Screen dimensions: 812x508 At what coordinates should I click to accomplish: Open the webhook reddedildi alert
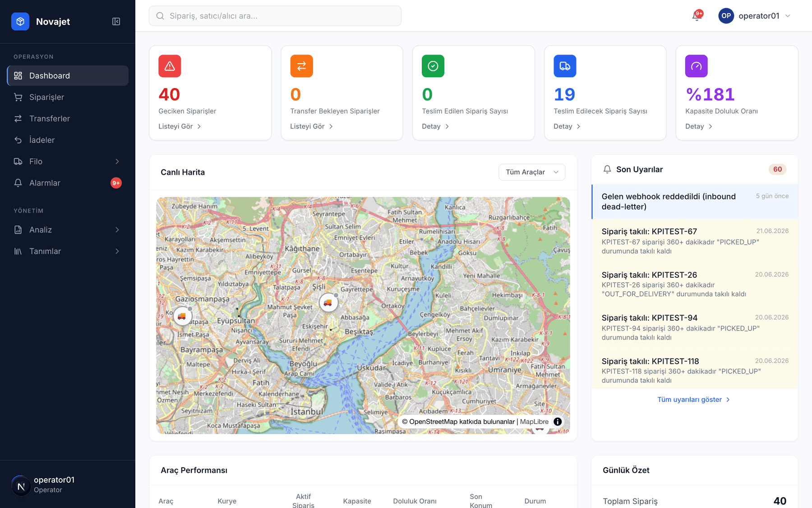[695, 201]
